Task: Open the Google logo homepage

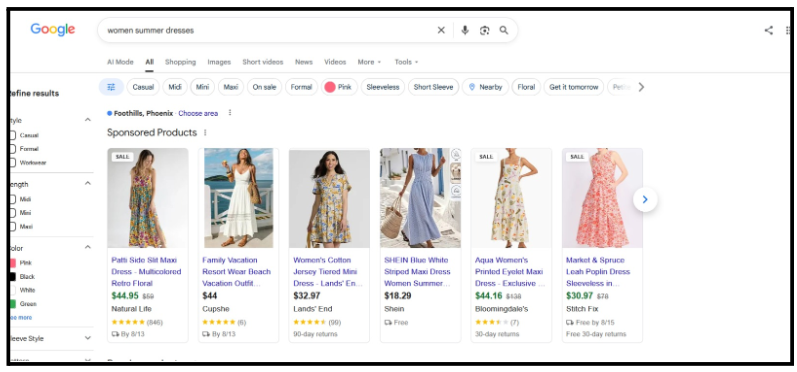Action: (x=53, y=29)
